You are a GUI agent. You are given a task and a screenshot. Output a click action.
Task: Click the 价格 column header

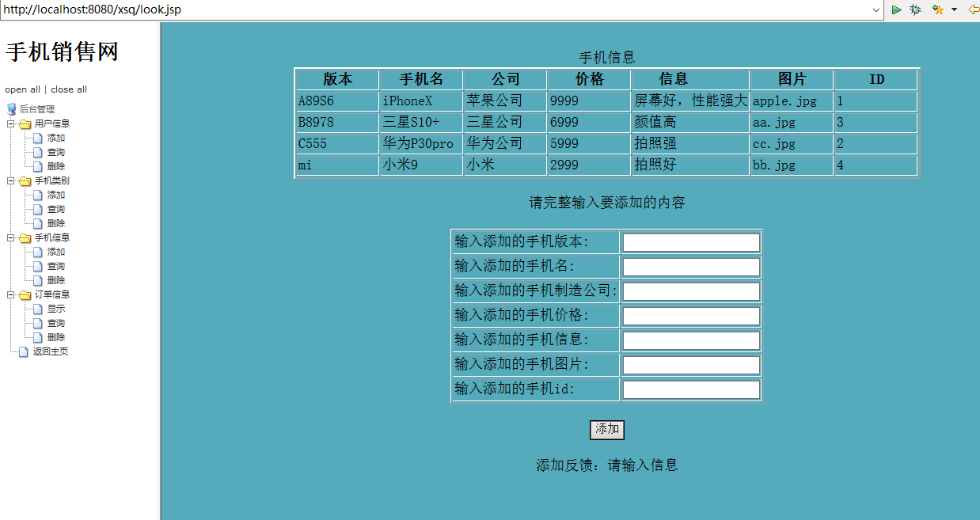[x=589, y=79]
